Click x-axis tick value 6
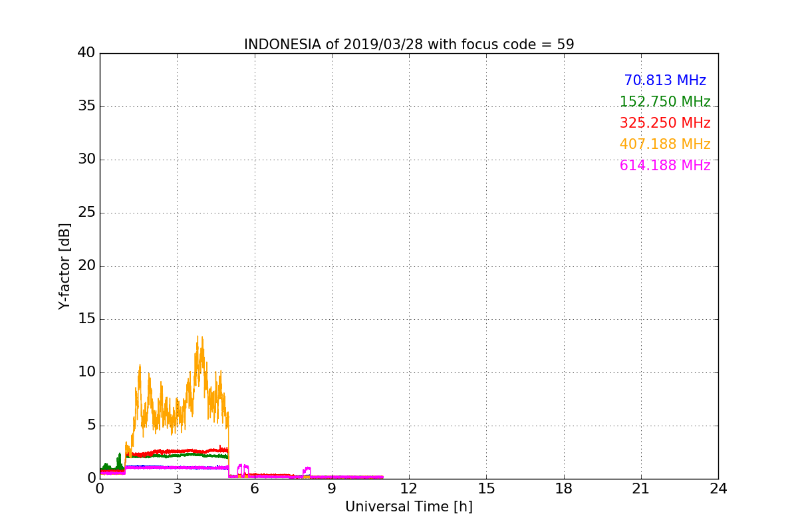Screen dimensions: 798x532 tap(254, 489)
